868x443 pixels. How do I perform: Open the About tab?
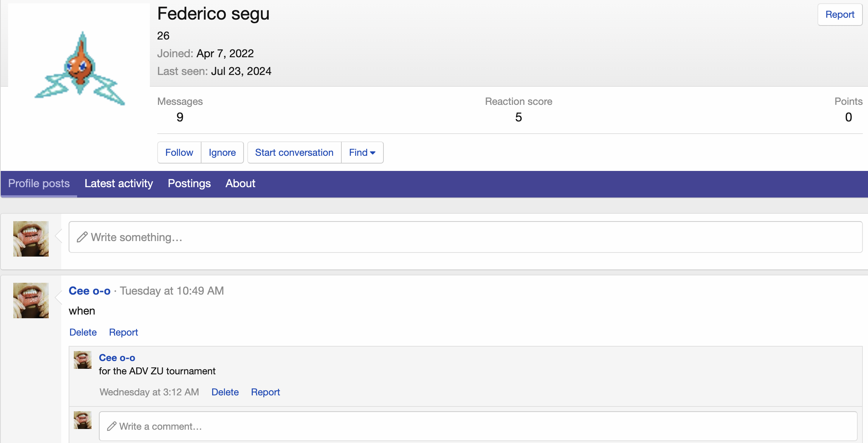[x=240, y=183]
